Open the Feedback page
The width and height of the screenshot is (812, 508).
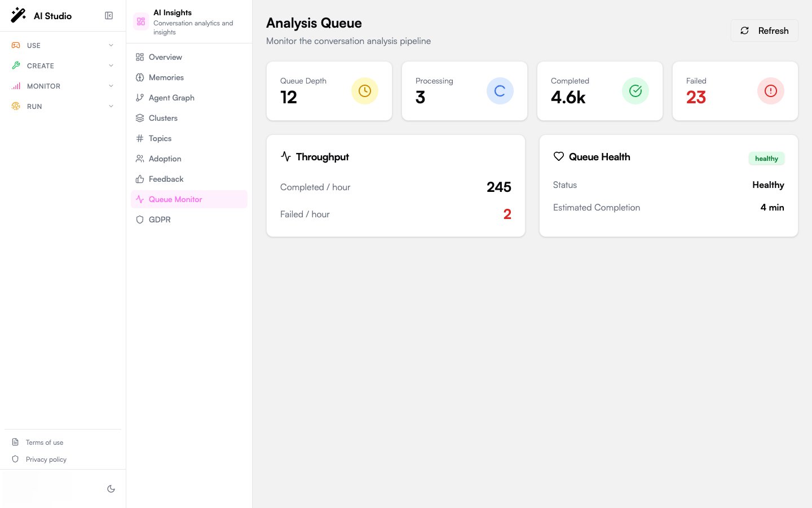pos(189,179)
